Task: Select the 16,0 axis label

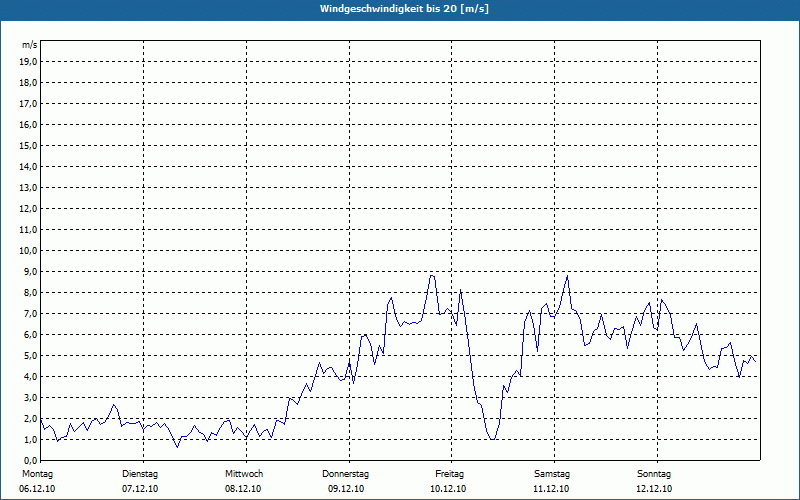Action: coord(28,124)
